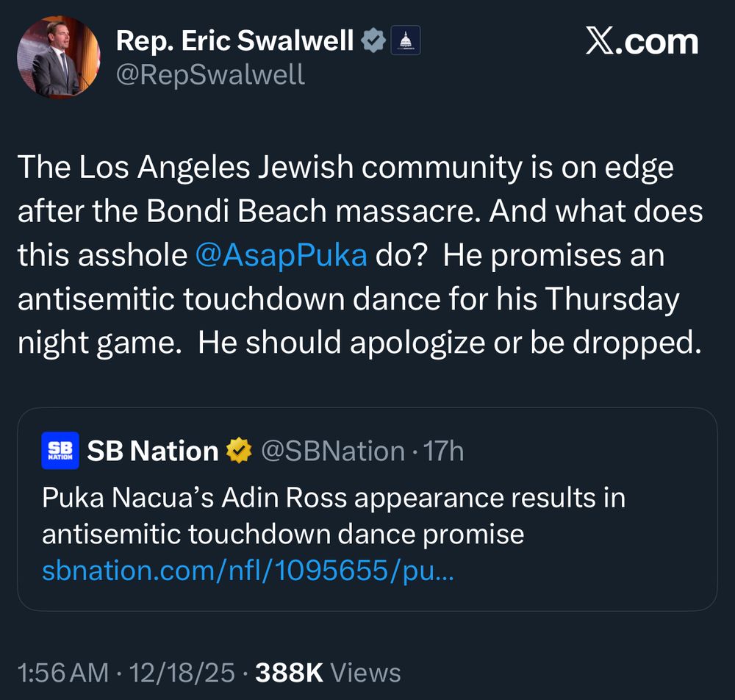Viewport: 735px width, 700px height.
Task: Select the gold verified badge next to SB Nation
Action: [x=240, y=450]
